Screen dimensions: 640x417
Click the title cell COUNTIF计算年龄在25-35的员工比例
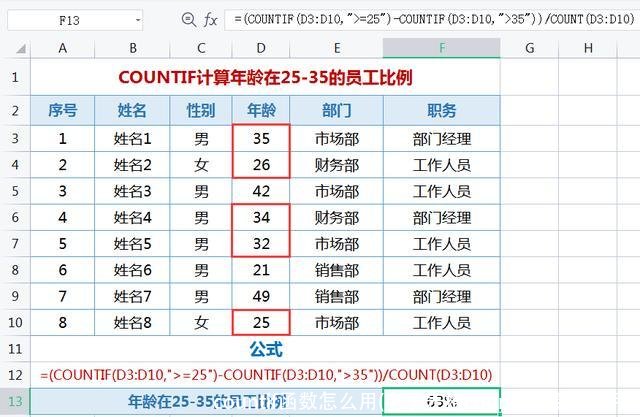pyautogui.click(x=265, y=77)
